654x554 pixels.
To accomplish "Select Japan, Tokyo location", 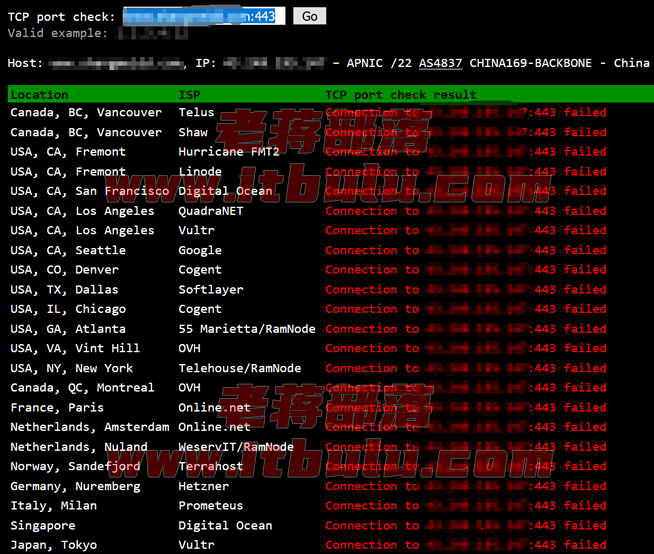I will tap(54, 545).
